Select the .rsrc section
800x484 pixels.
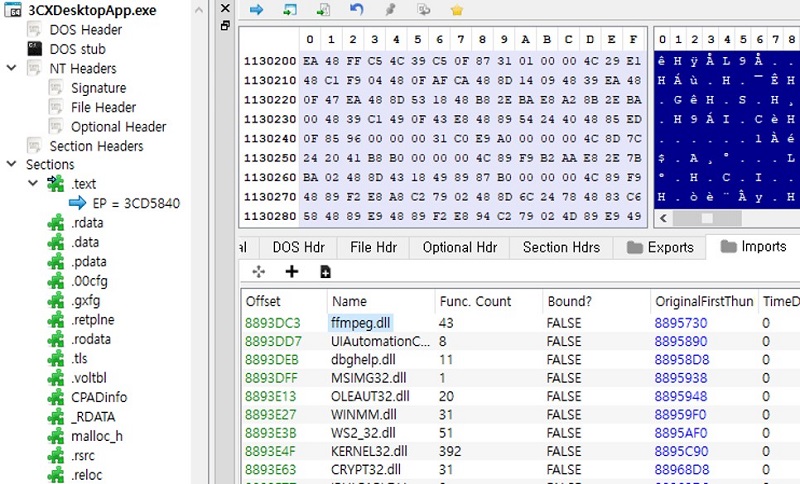pos(83,455)
